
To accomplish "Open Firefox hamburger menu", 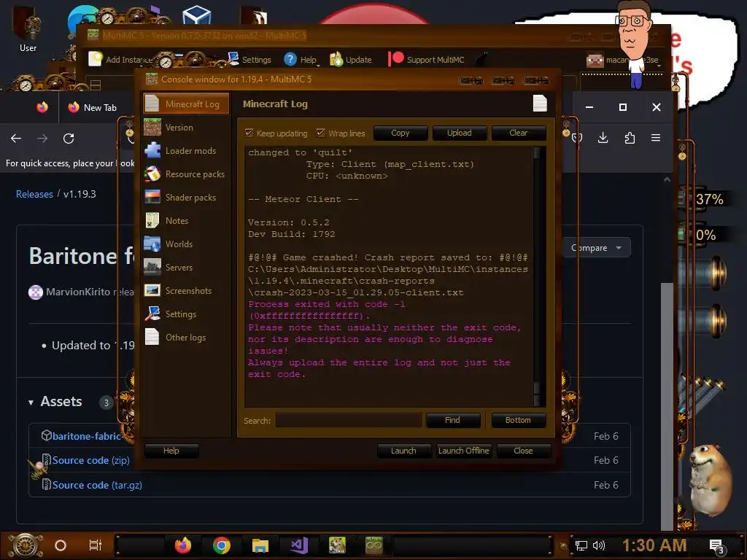I will (x=656, y=138).
